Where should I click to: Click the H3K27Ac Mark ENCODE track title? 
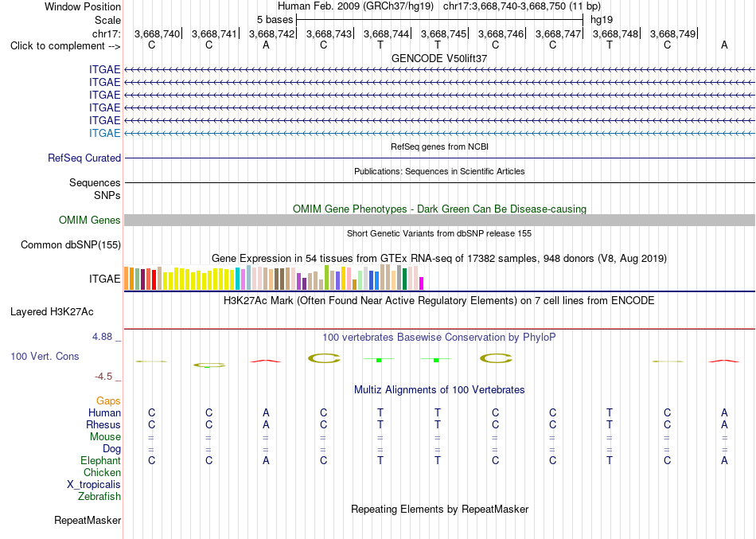pyautogui.click(x=439, y=301)
